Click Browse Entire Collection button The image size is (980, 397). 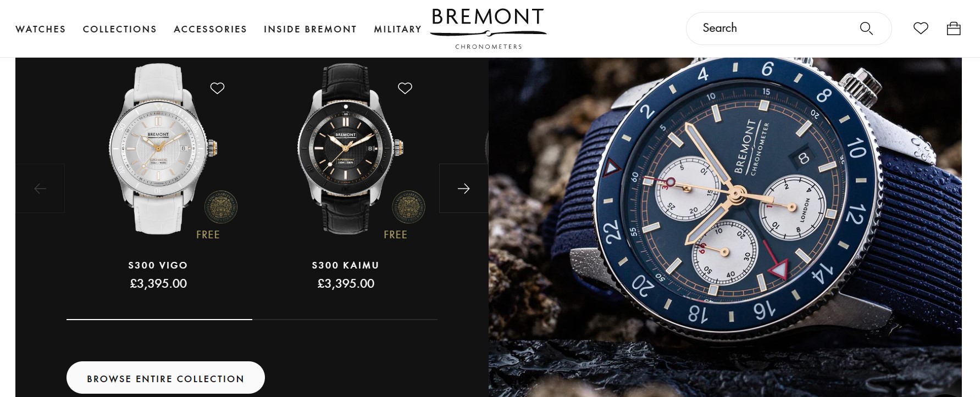165,378
